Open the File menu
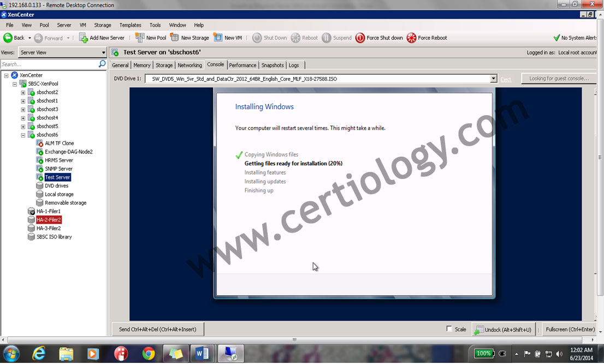 pos(10,25)
